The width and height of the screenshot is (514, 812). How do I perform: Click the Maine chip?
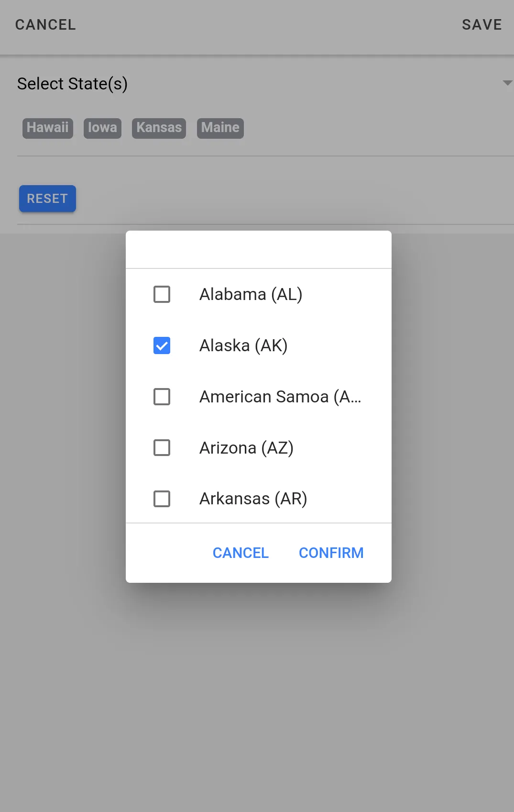[220, 128]
